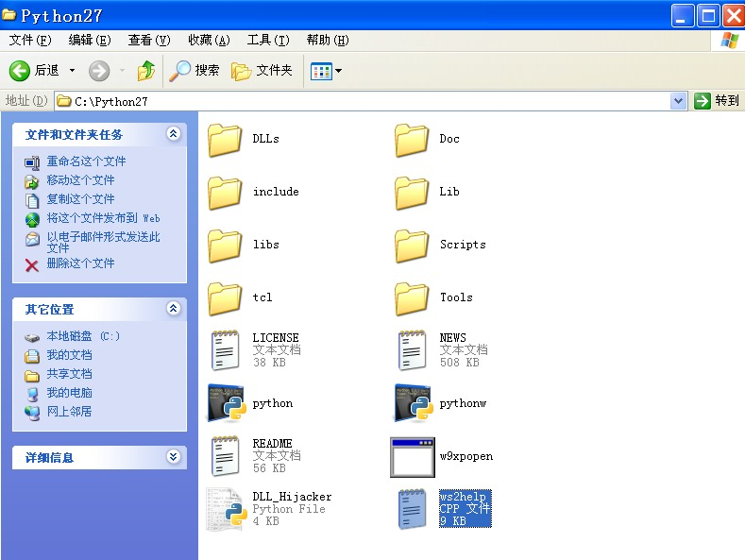
Task: Collapse the 文件和文件夹任务 panel
Action: [174, 133]
